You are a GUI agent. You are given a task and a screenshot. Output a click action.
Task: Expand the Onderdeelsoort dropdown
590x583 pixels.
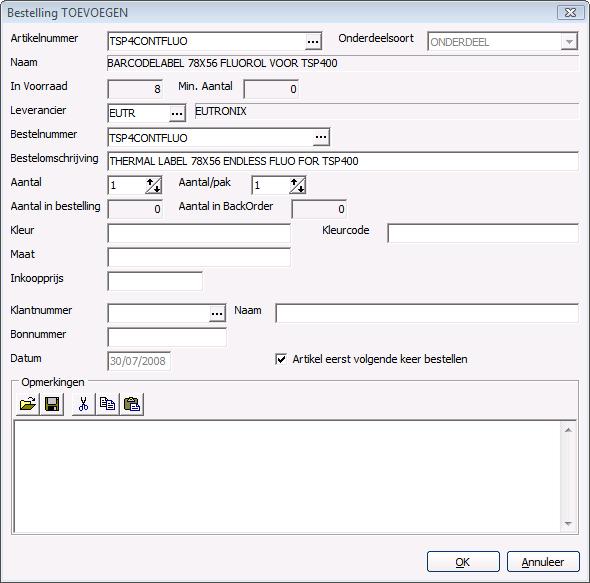pyautogui.click(x=569, y=42)
